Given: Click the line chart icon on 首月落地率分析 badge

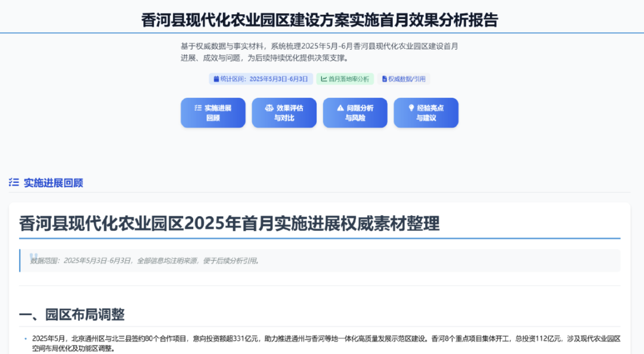Looking at the screenshot, I should (323, 79).
